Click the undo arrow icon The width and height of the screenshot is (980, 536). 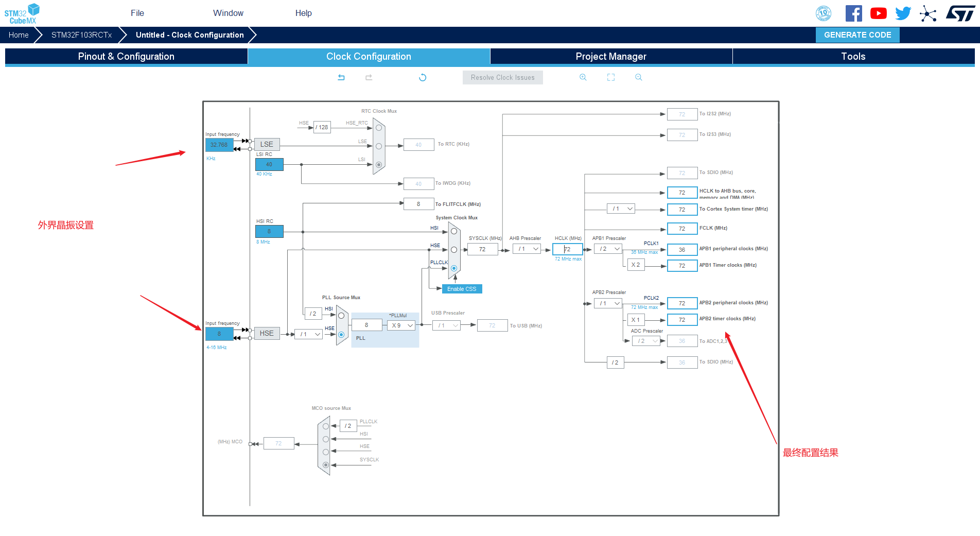(341, 77)
